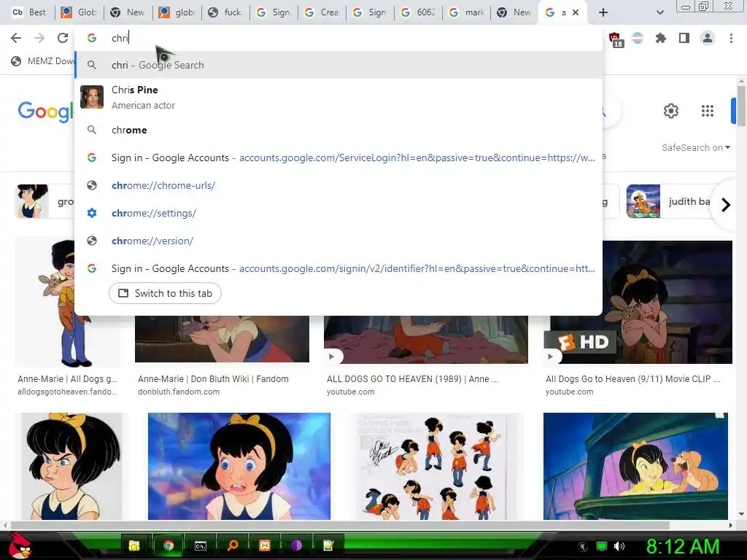Open the uBlock Origin extension
The image size is (747, 560).
pos(615,39)
